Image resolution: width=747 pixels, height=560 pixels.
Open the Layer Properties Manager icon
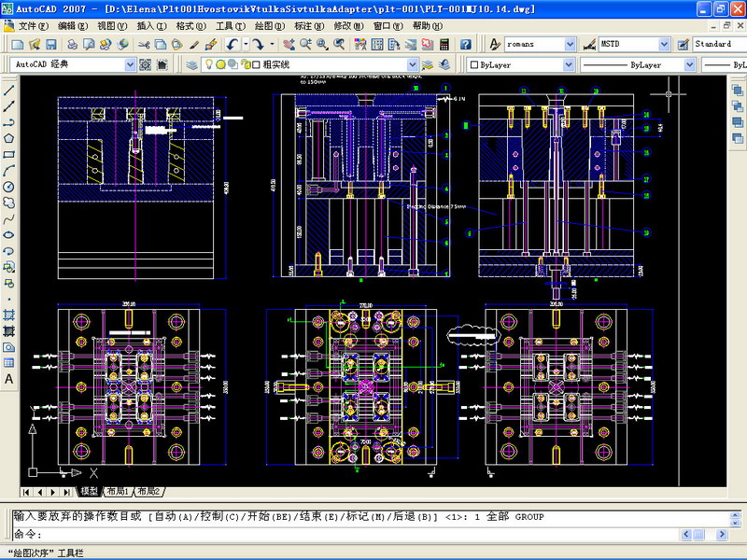click(x=191, y=64)
